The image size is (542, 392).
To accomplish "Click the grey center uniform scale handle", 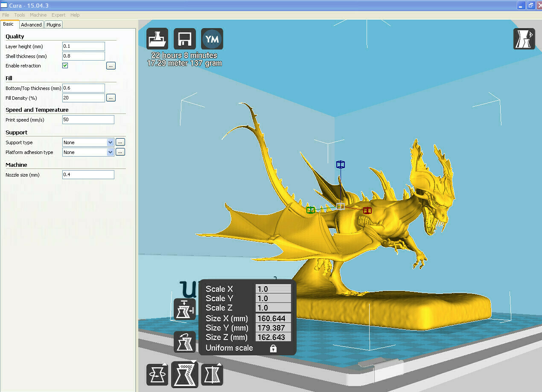I will 340,206.
